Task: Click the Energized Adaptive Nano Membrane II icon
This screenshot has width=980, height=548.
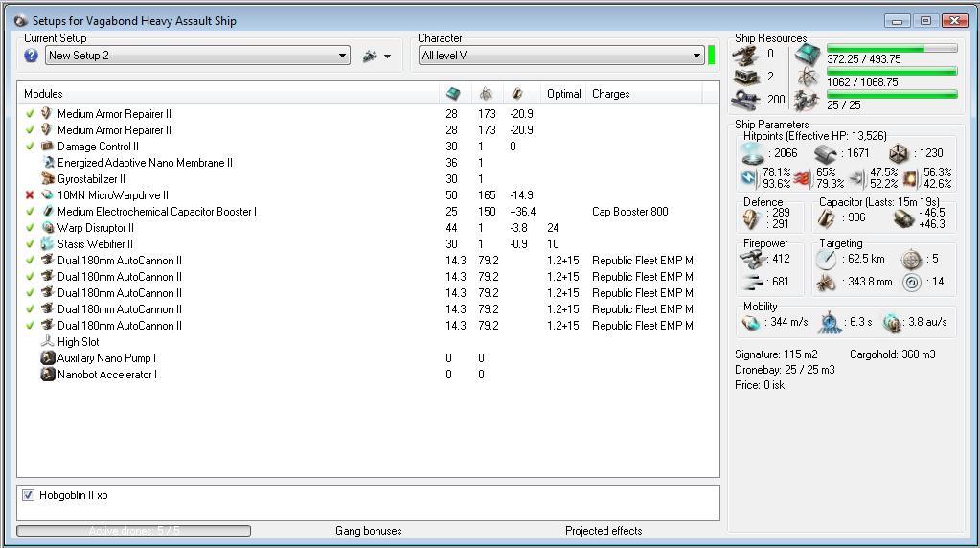Action: 47,163
